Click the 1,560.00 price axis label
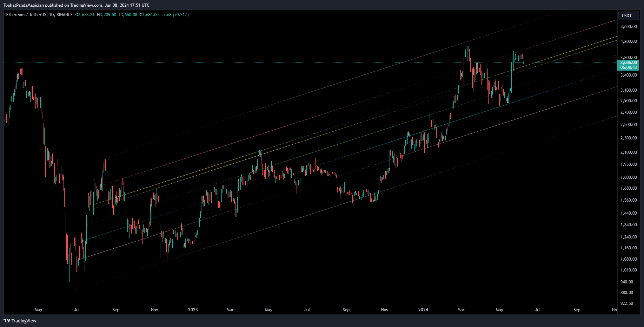 [629, 200]
